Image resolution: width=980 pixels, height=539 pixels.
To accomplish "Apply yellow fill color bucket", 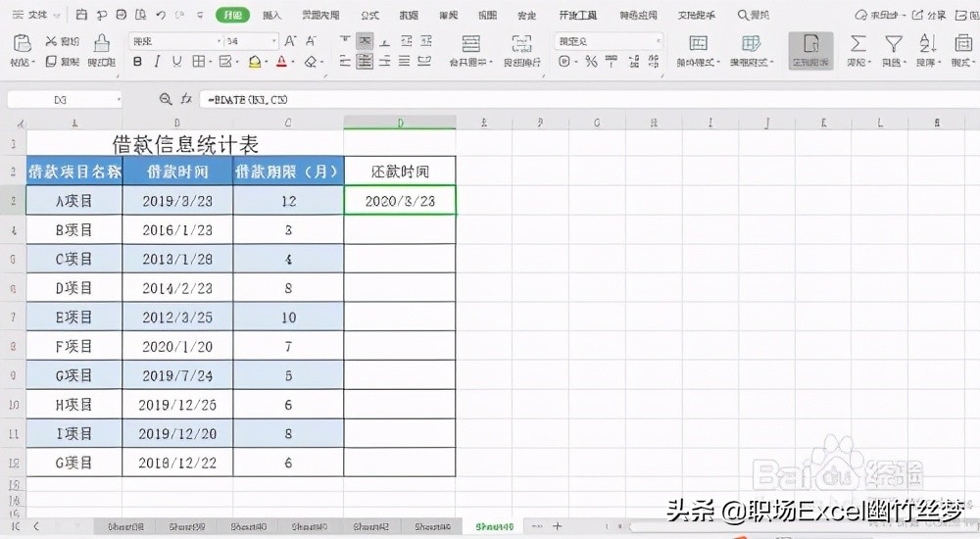I will pyautogui.click(x=255, y=62).
